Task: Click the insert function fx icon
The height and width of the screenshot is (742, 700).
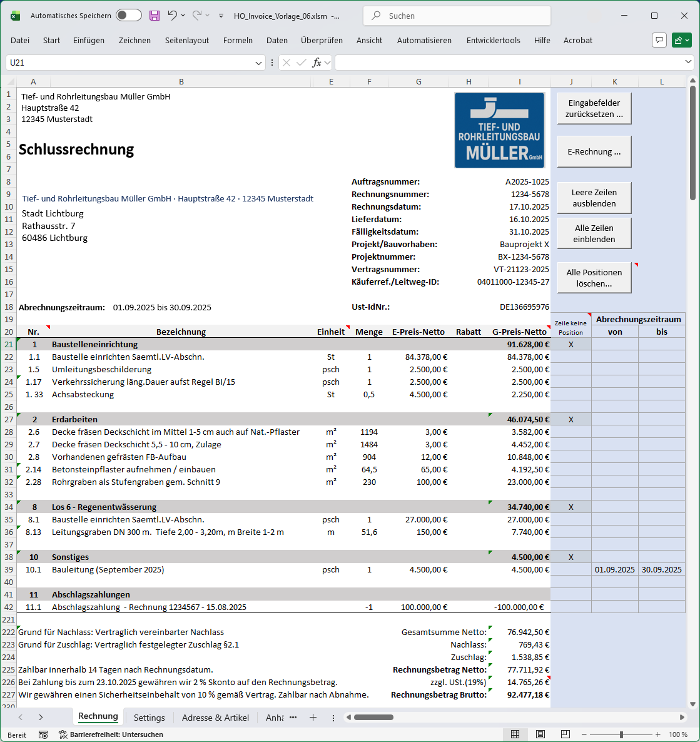Action: point(317,63)
